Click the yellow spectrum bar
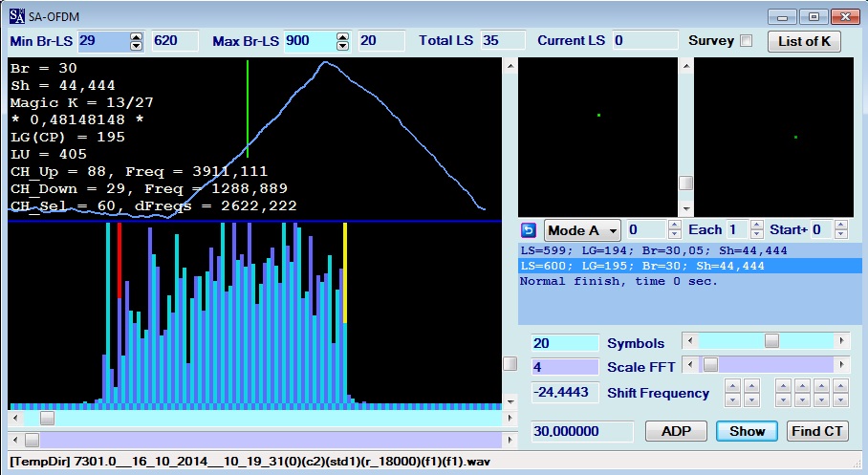 coord(345,273)
